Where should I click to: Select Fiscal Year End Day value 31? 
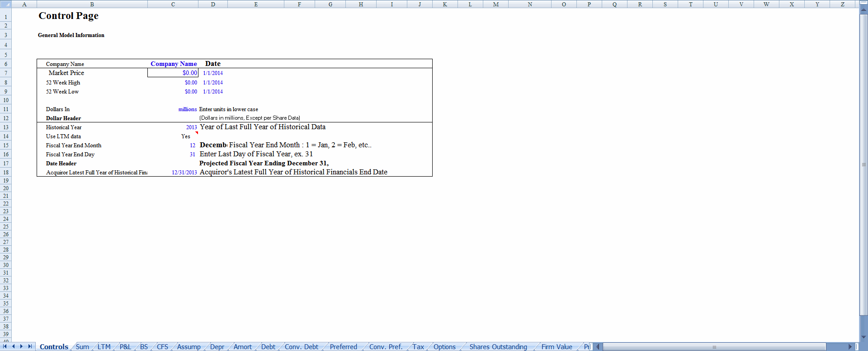tap(192, 154)
